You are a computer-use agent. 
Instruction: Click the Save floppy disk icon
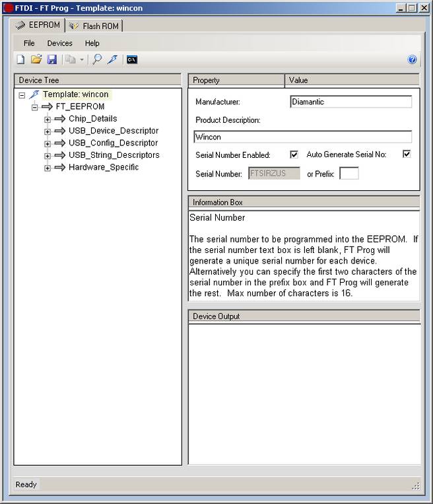point(52,59)
